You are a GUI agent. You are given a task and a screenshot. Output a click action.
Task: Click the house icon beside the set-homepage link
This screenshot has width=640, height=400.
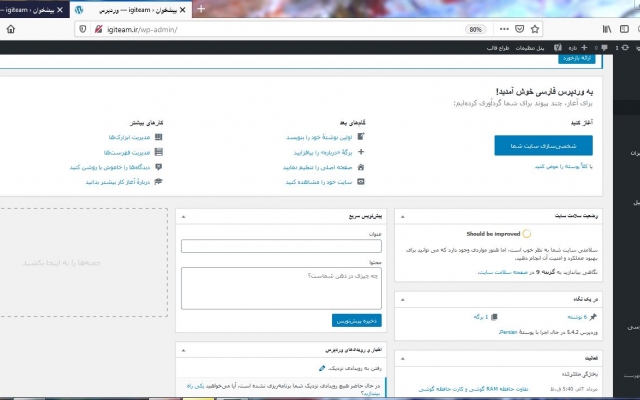tap(361, 167)
